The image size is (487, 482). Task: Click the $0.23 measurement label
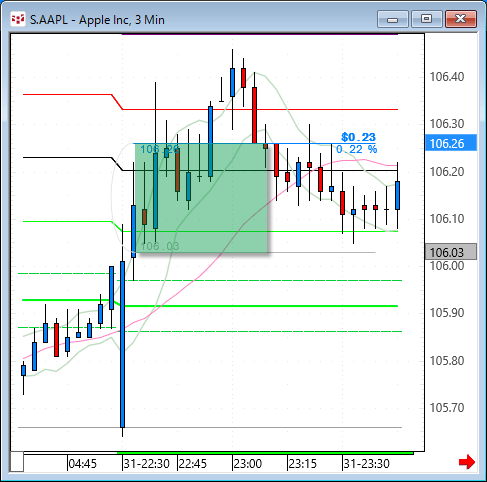pyautogui.click(x=358, y=137)
